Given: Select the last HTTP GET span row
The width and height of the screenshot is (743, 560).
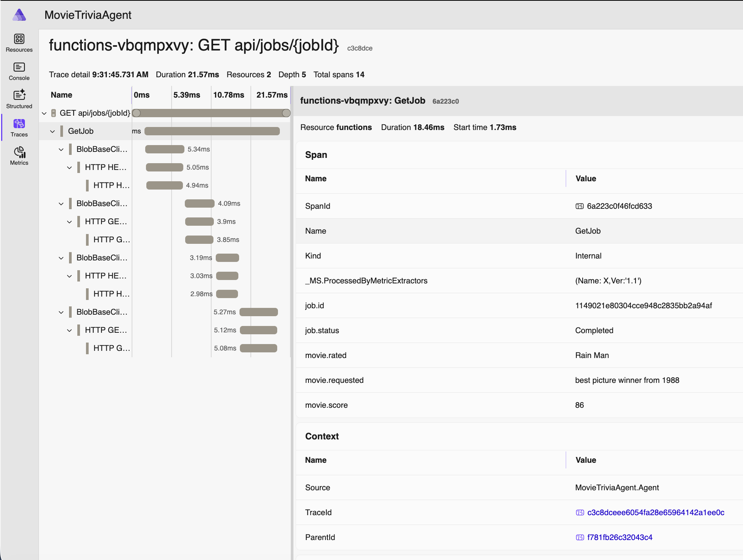Looking at the screenshot, I should 111,348.
